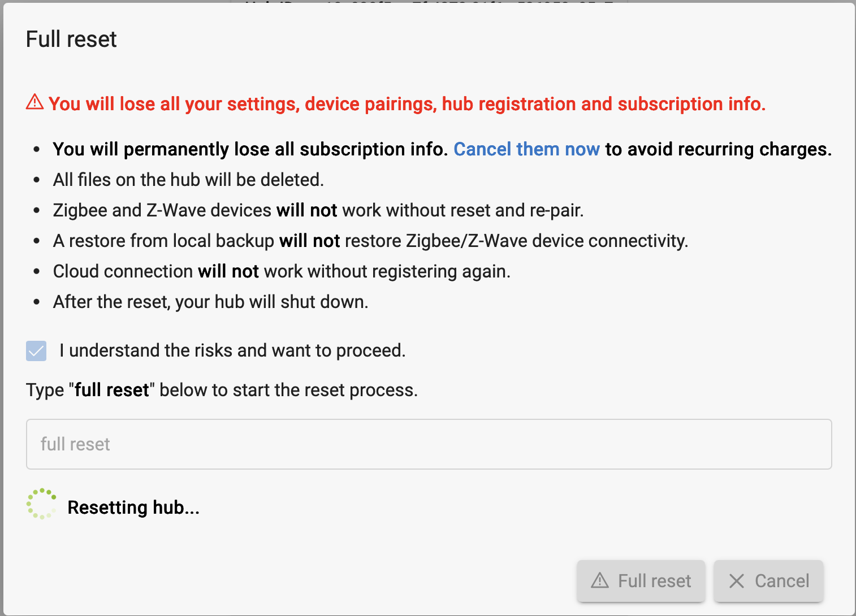Uncheck the understand-the-risks checkbox
856x616 pixels.
(36, 351)
